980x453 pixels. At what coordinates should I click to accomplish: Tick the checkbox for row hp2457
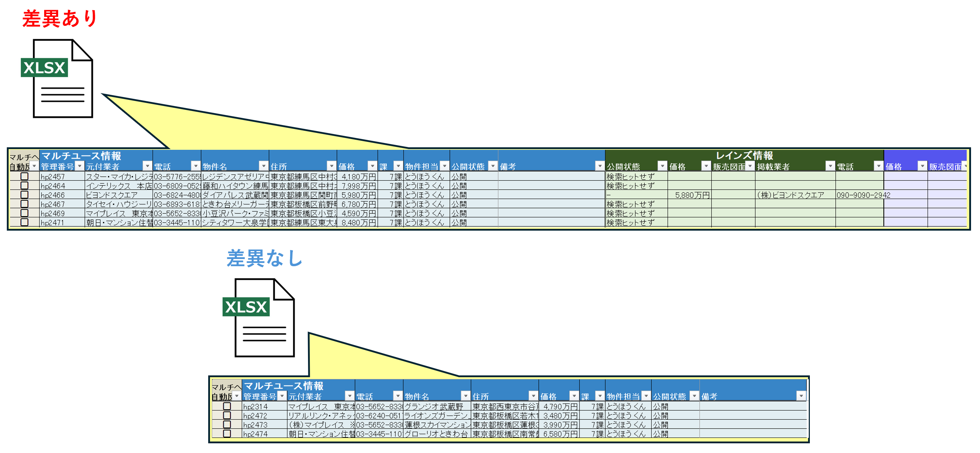24,176
